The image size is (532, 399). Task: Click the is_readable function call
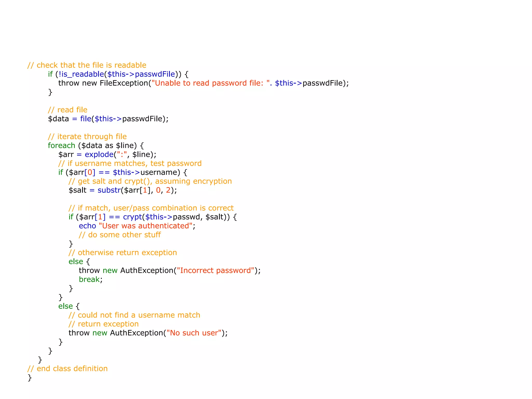pos(83,74)
